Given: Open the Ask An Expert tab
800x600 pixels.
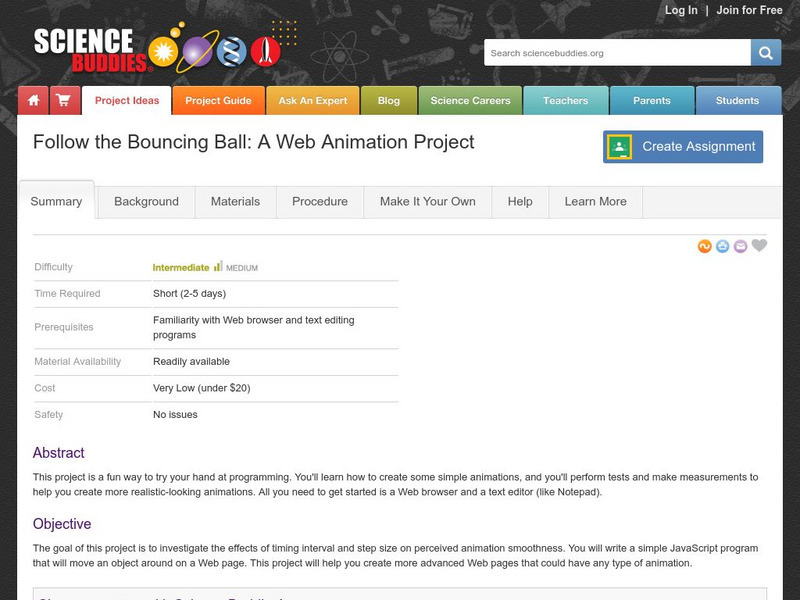Looking at the screenshot, I should (x=313, y=101).
